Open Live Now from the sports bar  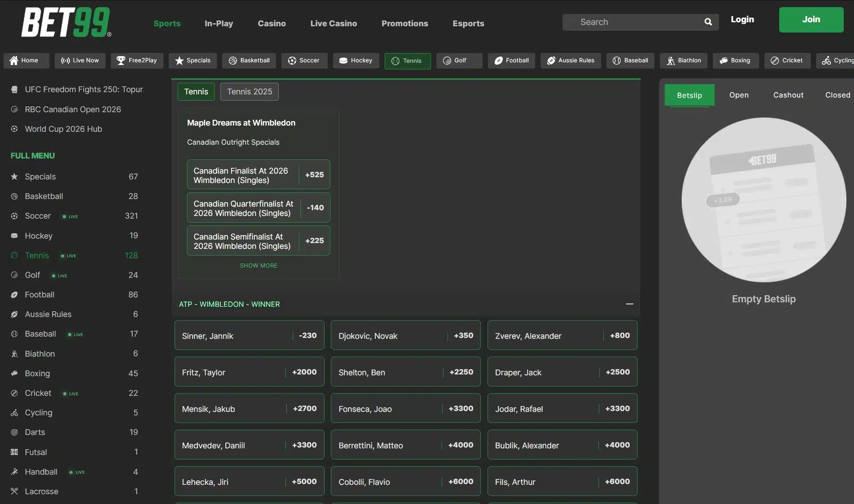pos(80,61)
